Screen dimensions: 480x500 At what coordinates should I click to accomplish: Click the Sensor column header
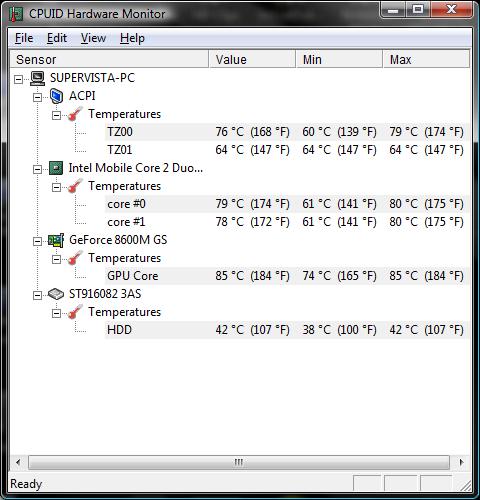[109, 59]
